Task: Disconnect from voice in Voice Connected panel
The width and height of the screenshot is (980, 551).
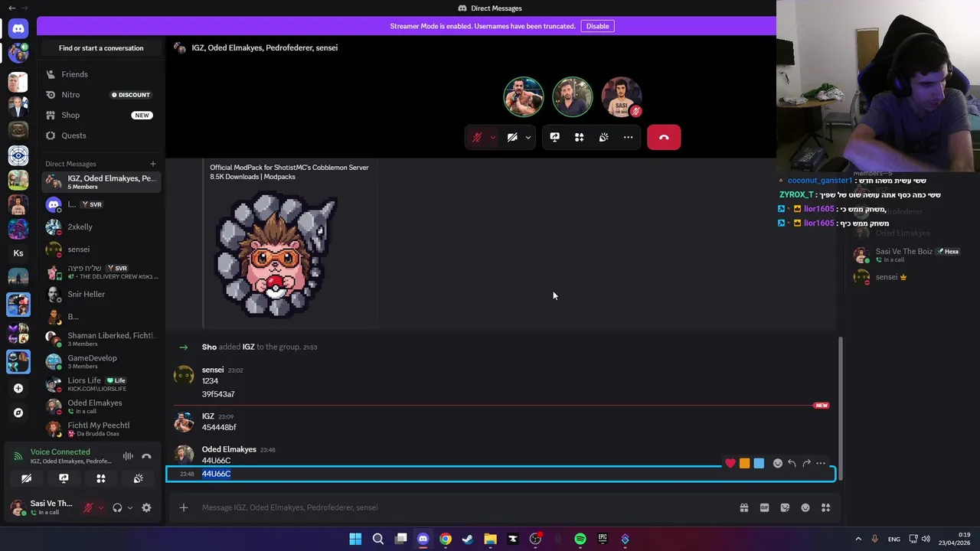Action: (146, 456)
